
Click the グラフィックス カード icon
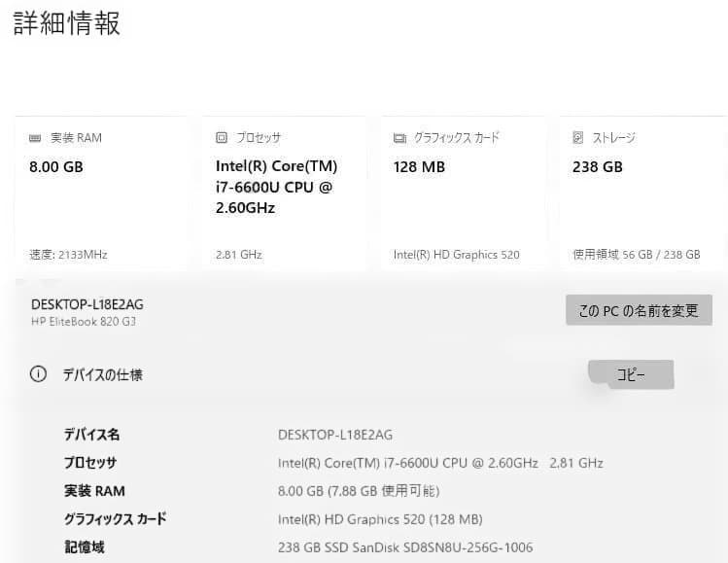point(399,138)
